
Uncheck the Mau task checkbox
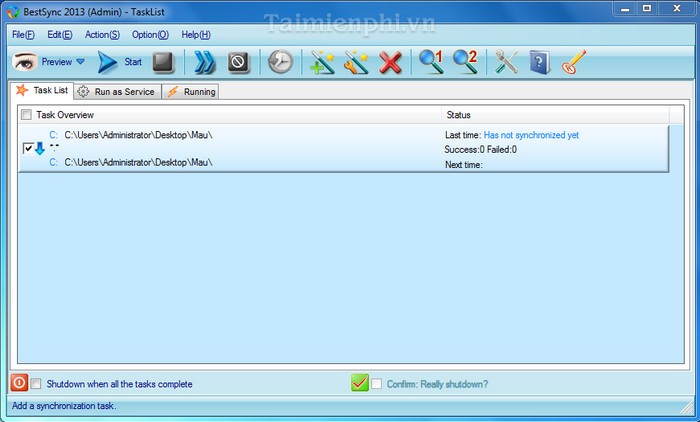(x=28, y=148)
